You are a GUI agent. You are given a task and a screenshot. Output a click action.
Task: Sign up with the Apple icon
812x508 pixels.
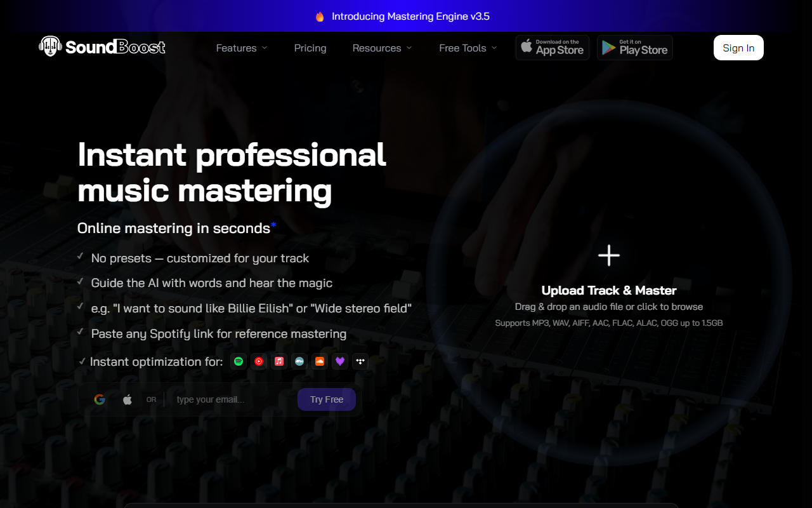pos(128,399)
